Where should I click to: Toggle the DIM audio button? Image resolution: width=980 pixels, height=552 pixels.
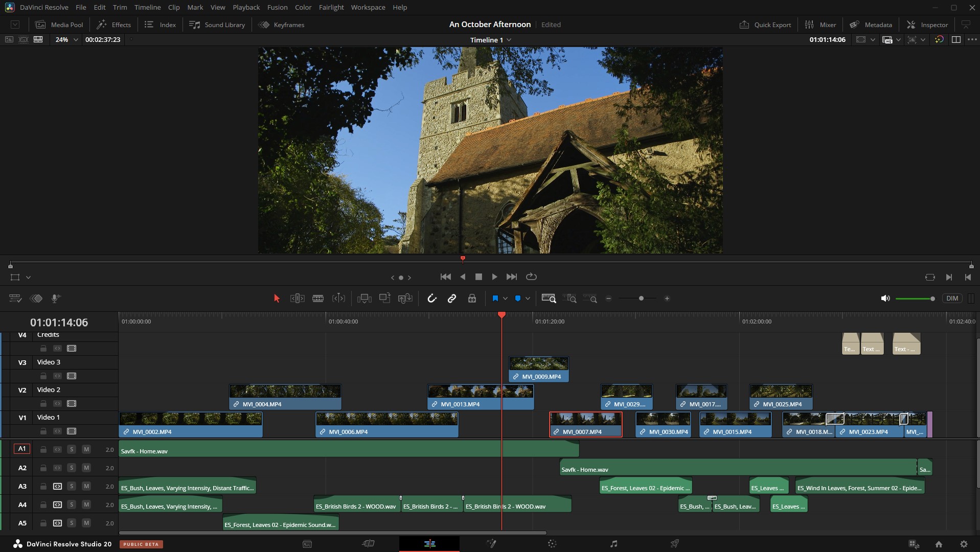(x=952, y=298)
